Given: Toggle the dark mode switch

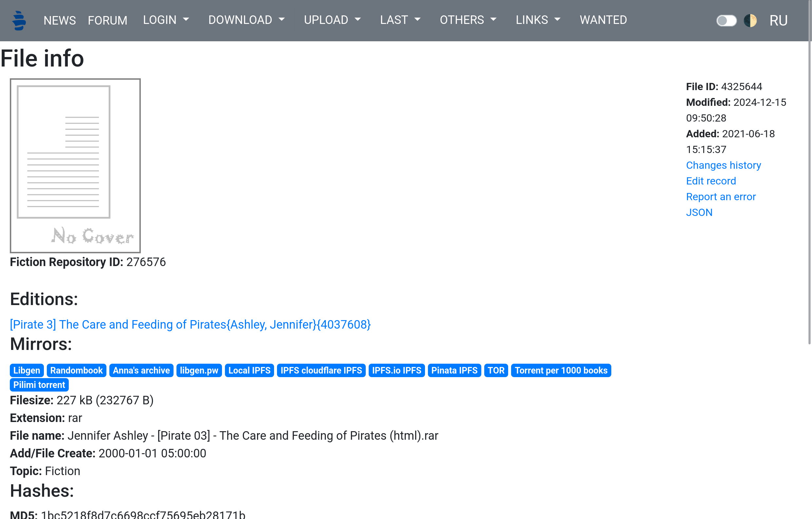Looking at the screenshot, I should pos(726,21).
